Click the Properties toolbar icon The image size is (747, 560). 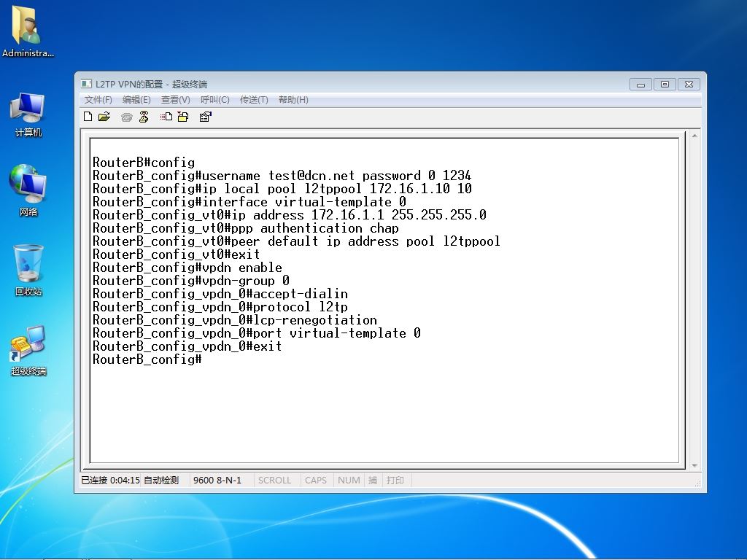(205, 117)
